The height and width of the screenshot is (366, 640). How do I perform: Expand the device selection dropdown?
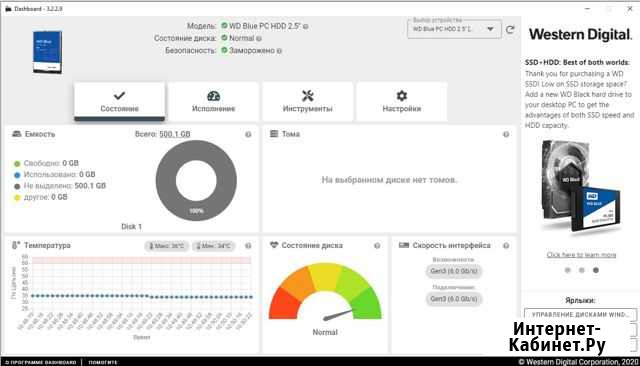pos(454,29)
